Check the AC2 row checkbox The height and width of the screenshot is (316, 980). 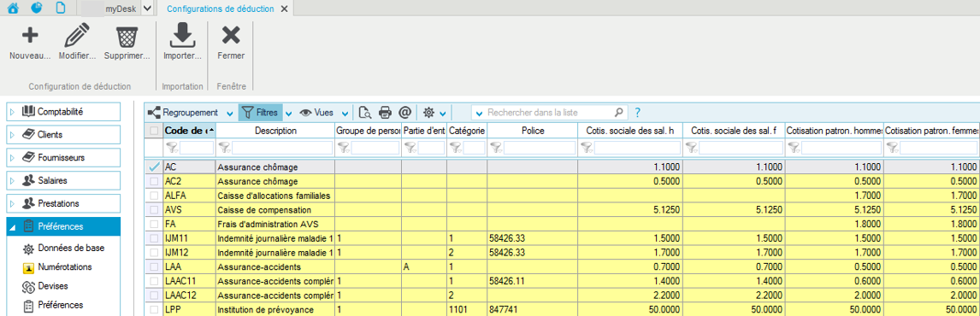[x=154, y=181]
